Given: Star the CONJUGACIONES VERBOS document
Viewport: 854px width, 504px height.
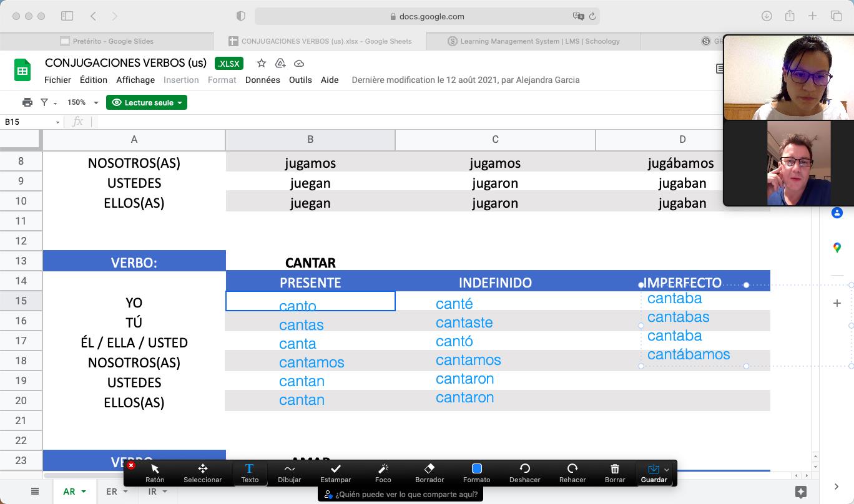Looking at the screenshot, I should coord(262,63).
